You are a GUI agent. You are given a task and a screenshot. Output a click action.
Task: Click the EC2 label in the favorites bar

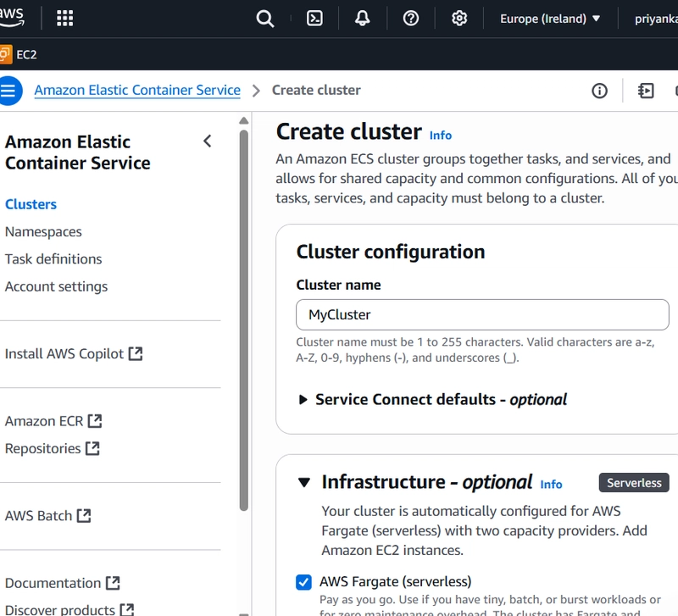26,54
